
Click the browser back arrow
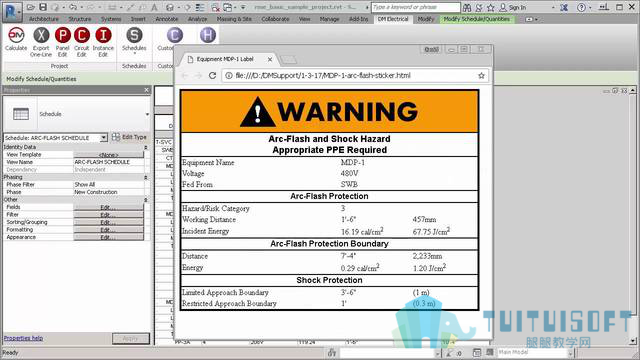(184, 76)
